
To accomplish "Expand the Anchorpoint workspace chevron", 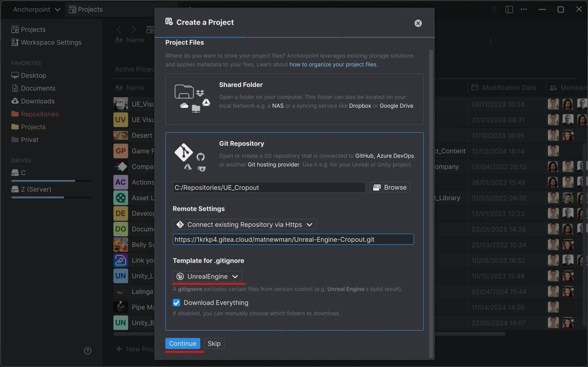I will (58, 9).
